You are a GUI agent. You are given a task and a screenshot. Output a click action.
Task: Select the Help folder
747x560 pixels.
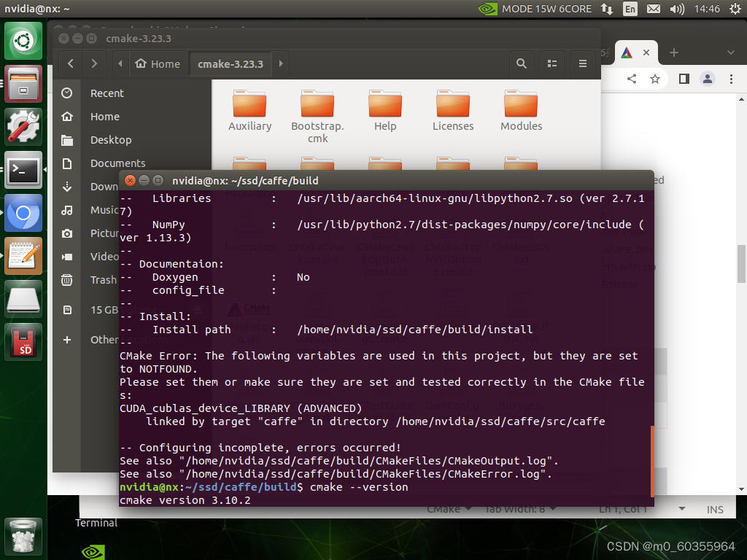[x=385, y=111]
